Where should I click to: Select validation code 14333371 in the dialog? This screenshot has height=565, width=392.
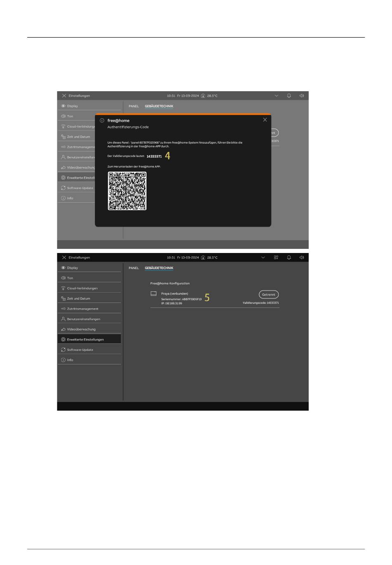pyautogui.click(x=154, y=156)
